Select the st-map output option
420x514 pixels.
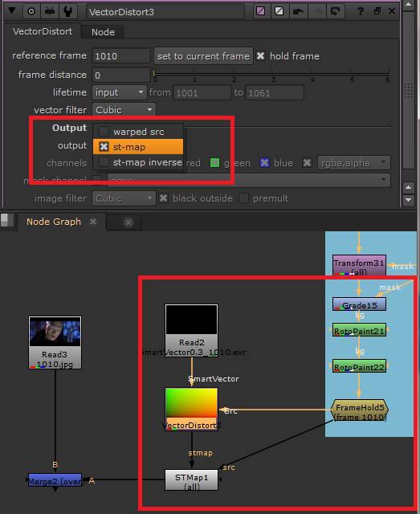coord(138,146)
